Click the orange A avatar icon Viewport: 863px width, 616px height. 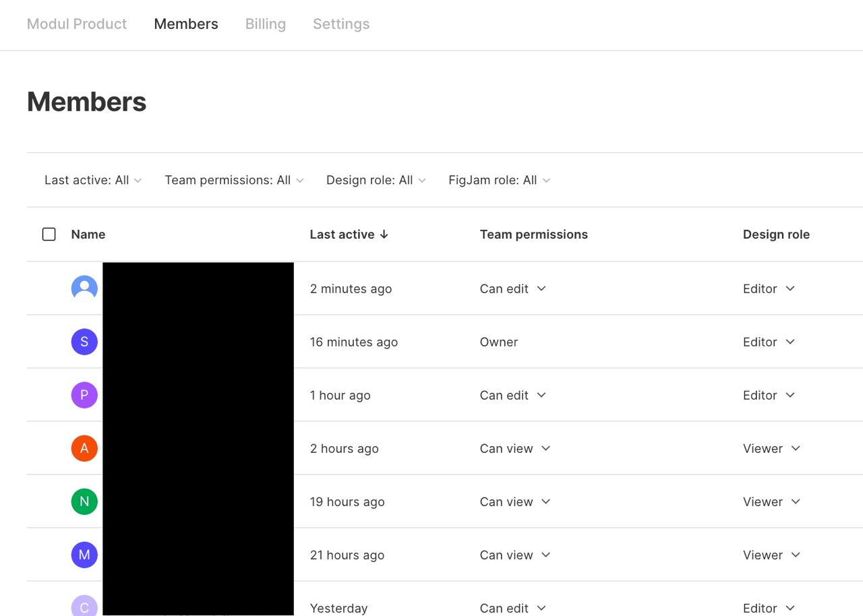click(x=84, y=448)
